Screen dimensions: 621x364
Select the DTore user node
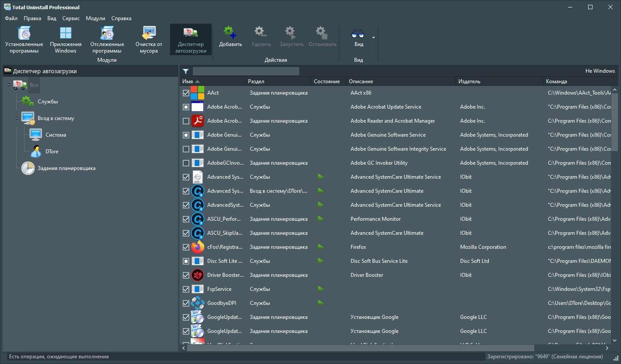(36, 151)
